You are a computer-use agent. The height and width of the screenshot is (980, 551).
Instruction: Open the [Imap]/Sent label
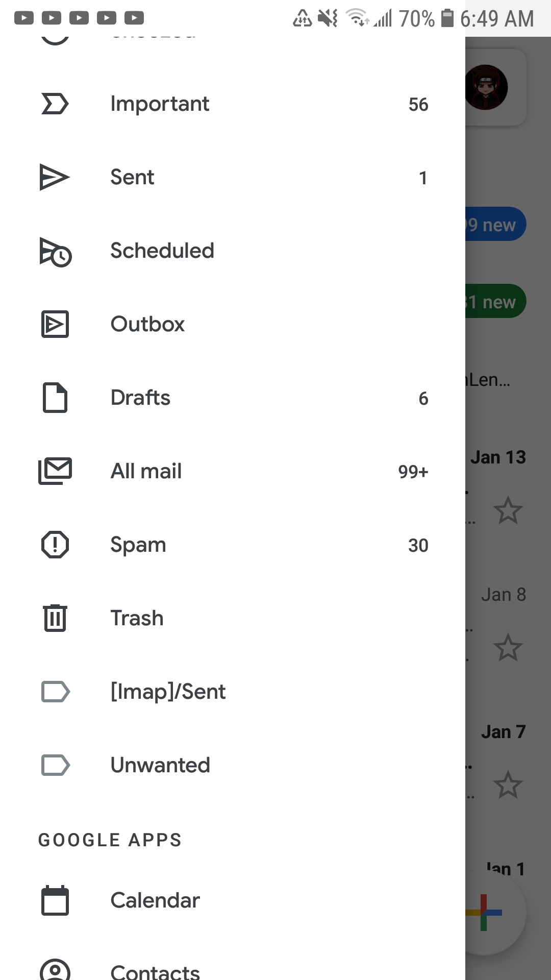click(233, 692)
